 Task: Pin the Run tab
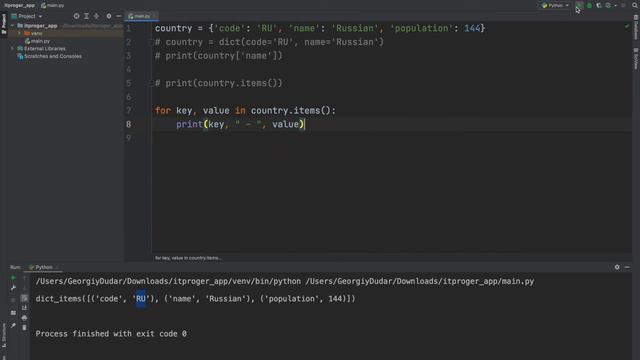13,325
